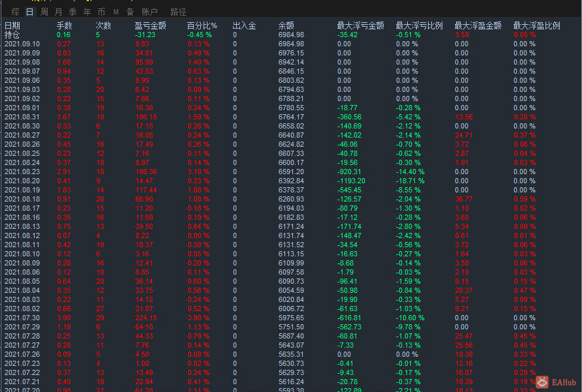This screenshot has height=392, width=582.
Task: Open the 周 weekly tab
Action: click(x=44, y=12)
